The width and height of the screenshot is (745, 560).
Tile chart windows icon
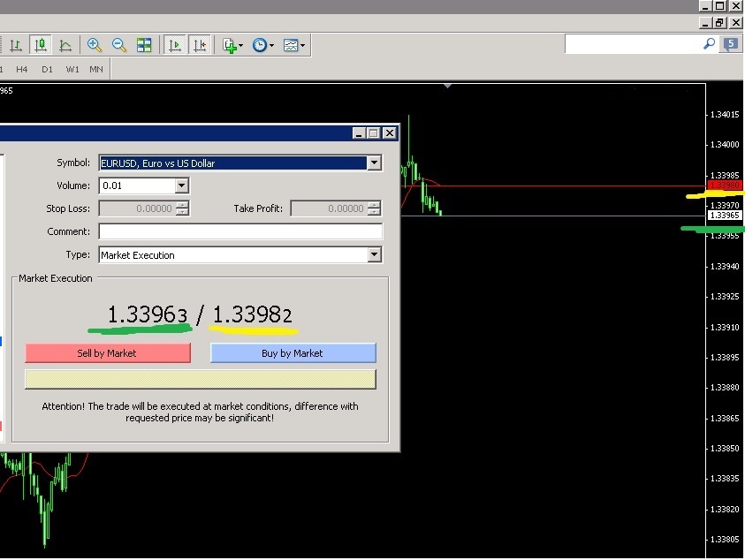(x=144, y=45)
